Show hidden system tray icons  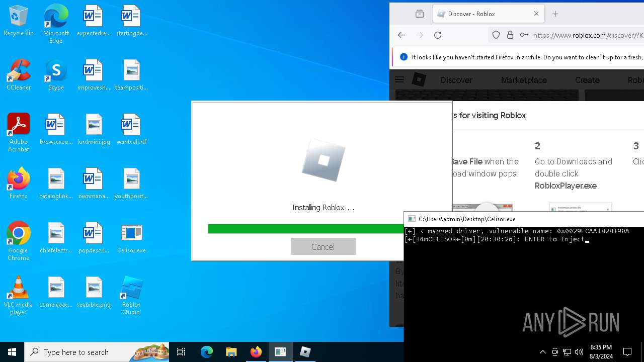tap(542, 352)
